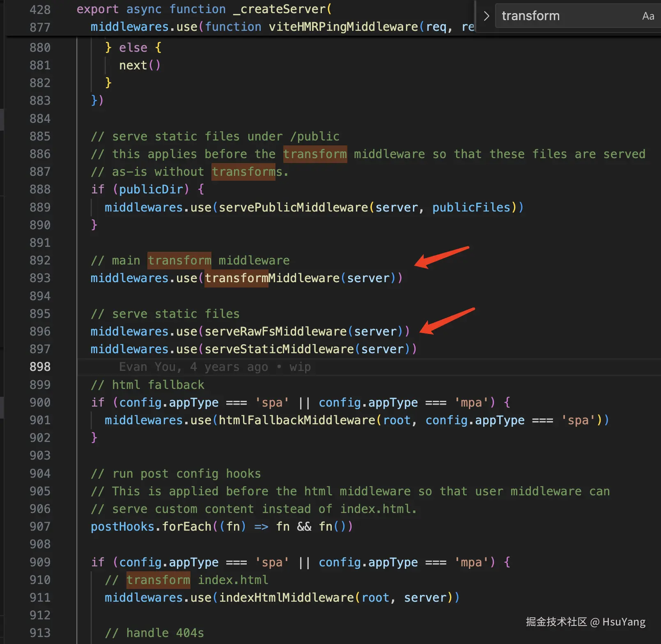
Task: Click comment "// html fallback"
Action: click(147, 385)
